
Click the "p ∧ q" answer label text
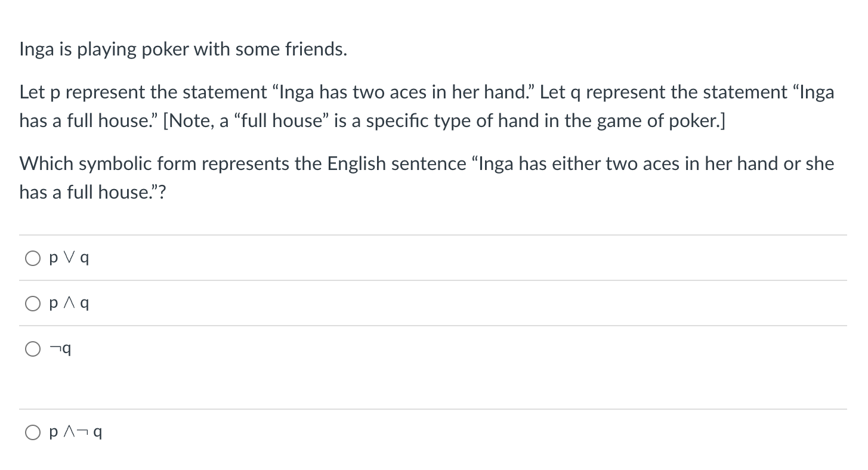click(x=69, y=304)
